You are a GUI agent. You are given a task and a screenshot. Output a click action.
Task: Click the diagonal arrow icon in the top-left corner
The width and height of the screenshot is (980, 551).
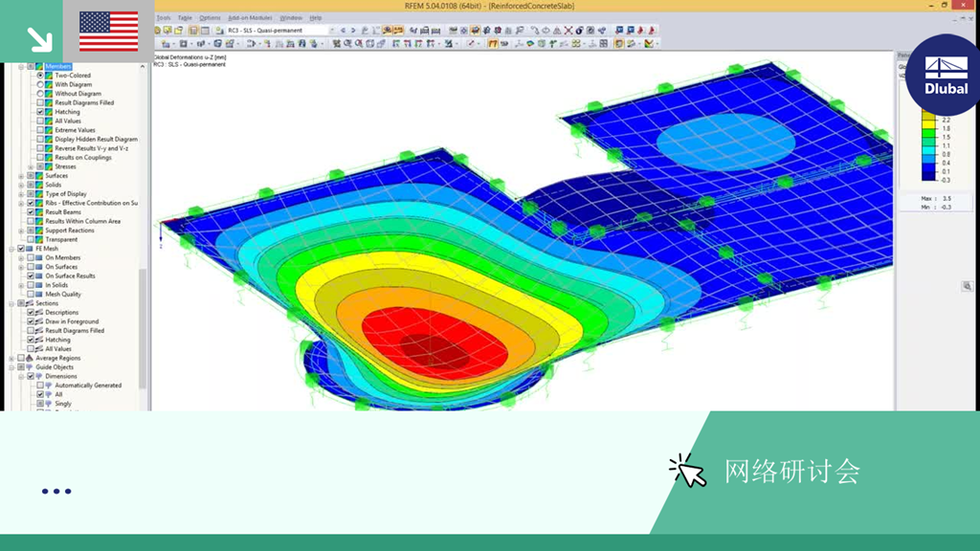(x=39, y=38)
